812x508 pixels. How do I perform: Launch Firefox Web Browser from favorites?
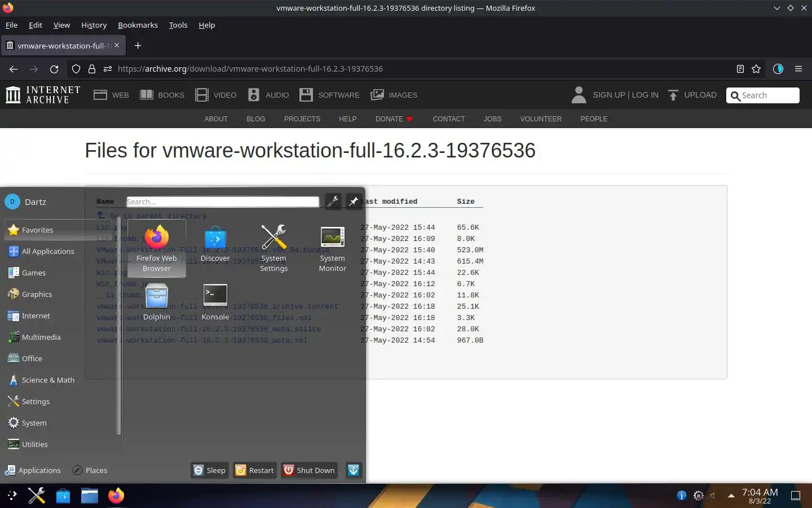click(x=157, y=249)
